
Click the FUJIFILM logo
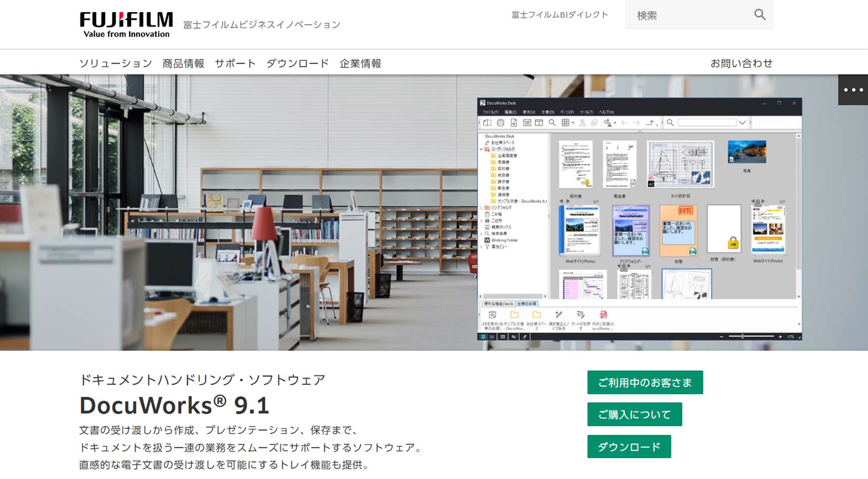(126, 24)
